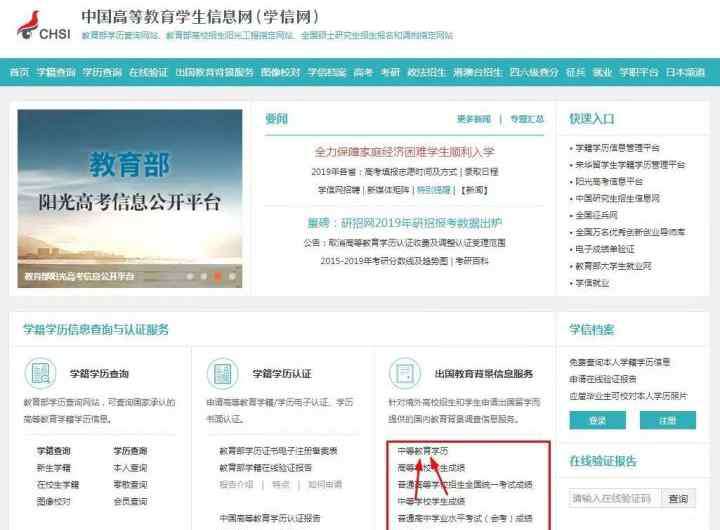Image resolution: width=720 pixels, height=530 pixels.
Task: Open 2015-2019年考研分数线及趋势图 link
Action: (x=384, y=261)
